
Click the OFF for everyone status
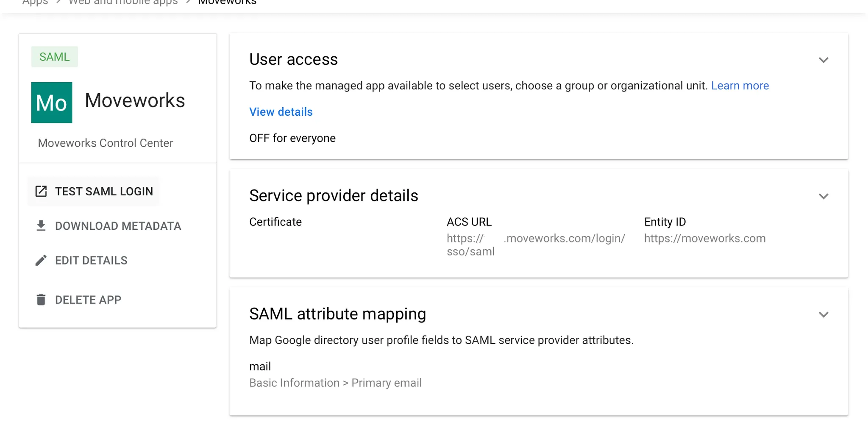pos(292,138)
